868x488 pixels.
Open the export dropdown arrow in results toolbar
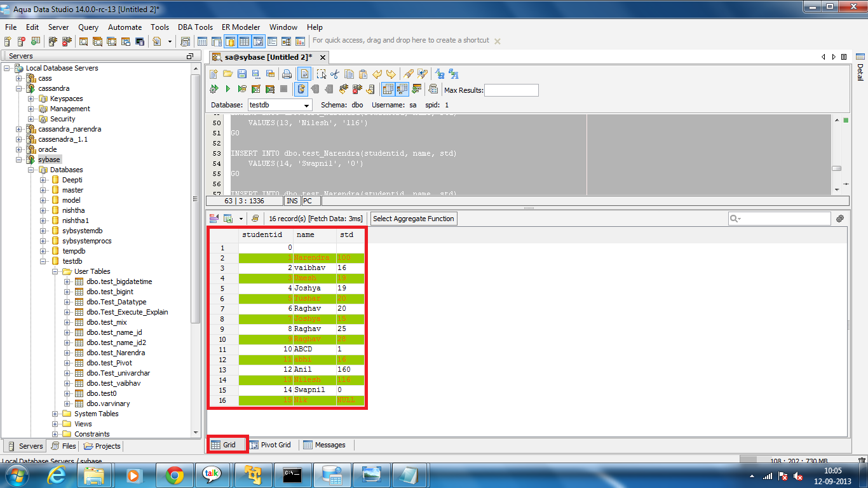click(x=241, y=219)
